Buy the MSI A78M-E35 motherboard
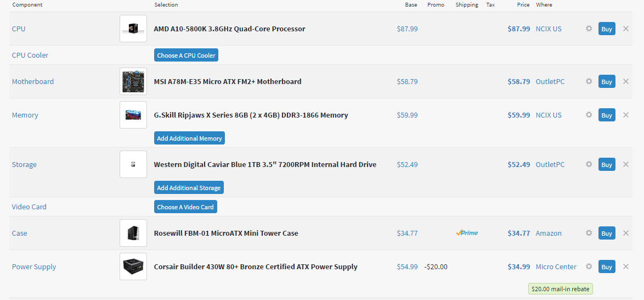The height and width of the screenshot is (300, 644). 607,81
